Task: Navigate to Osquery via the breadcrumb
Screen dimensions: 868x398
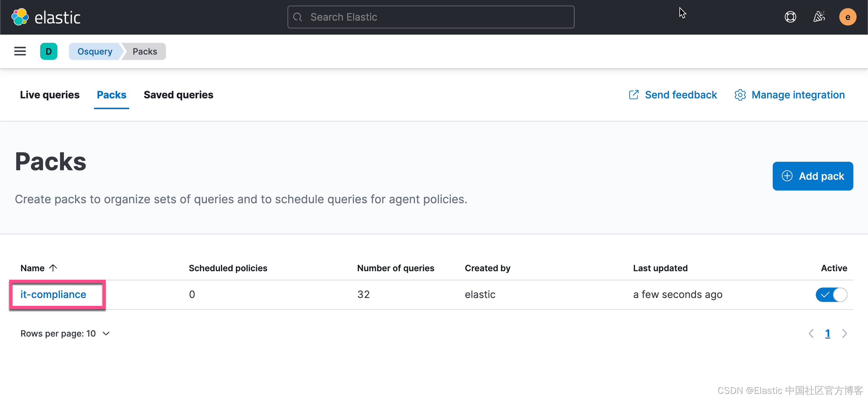Action: [x=95, y=51]
